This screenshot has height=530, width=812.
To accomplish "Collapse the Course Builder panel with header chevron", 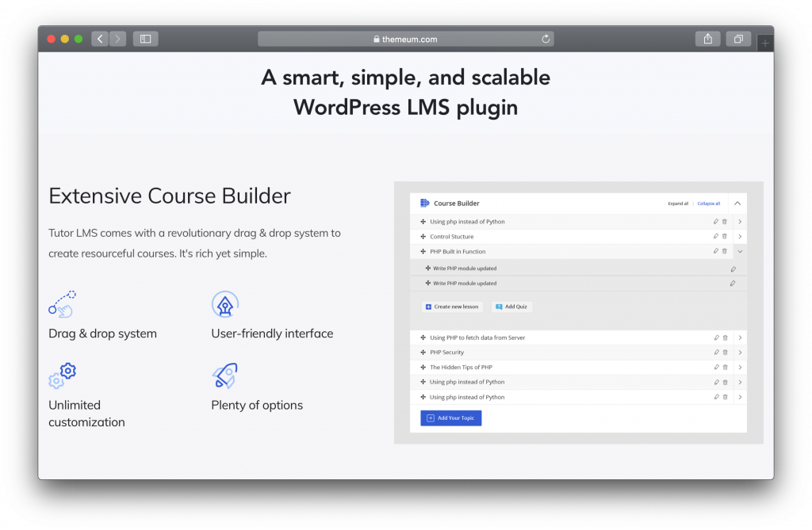I will [x=737, y=204].
